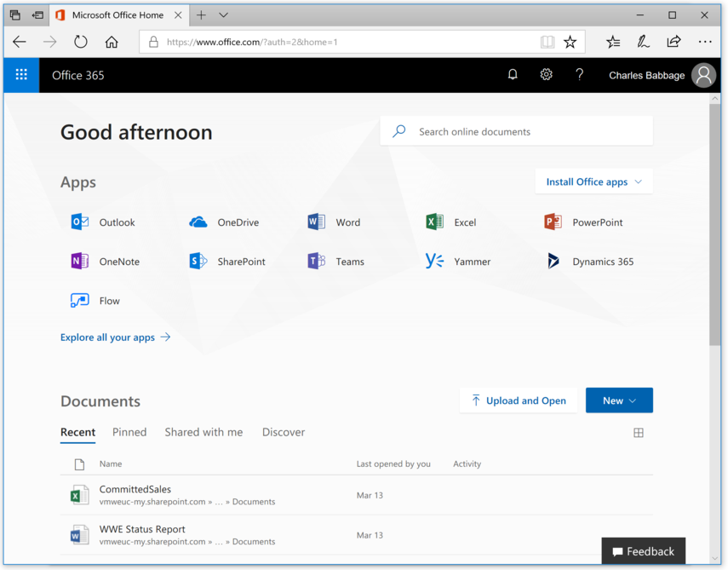Launch OneDrive from the Apps list

(x=198, y=222)
